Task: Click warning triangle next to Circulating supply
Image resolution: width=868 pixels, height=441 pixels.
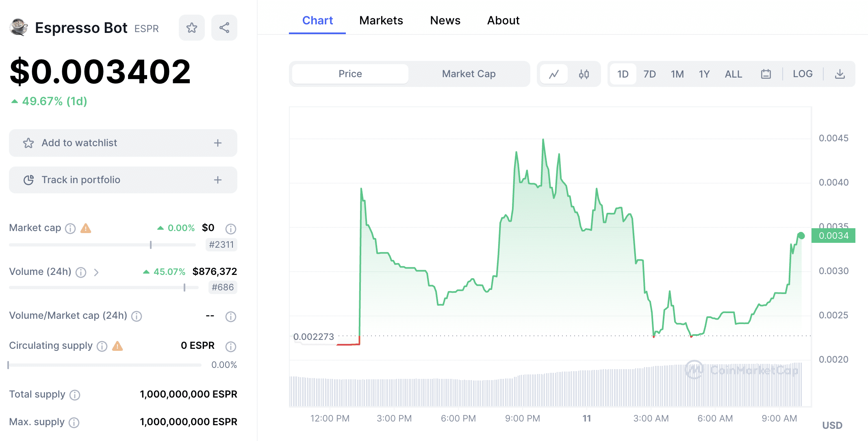Action: [117, 346]
